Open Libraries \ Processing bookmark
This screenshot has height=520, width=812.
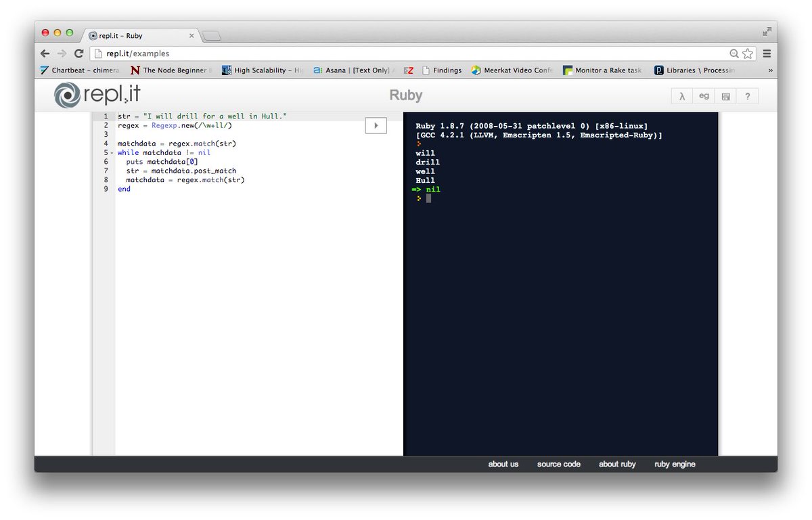(x=694, y=70)
